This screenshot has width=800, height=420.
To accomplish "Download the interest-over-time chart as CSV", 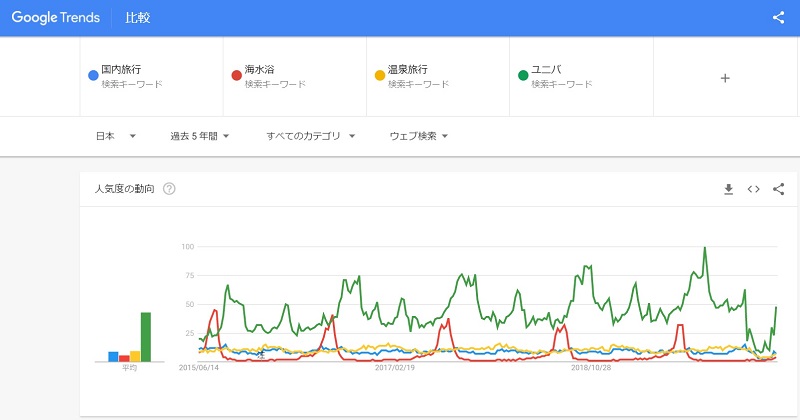I will pyautogui.click(x=729, y=189).
